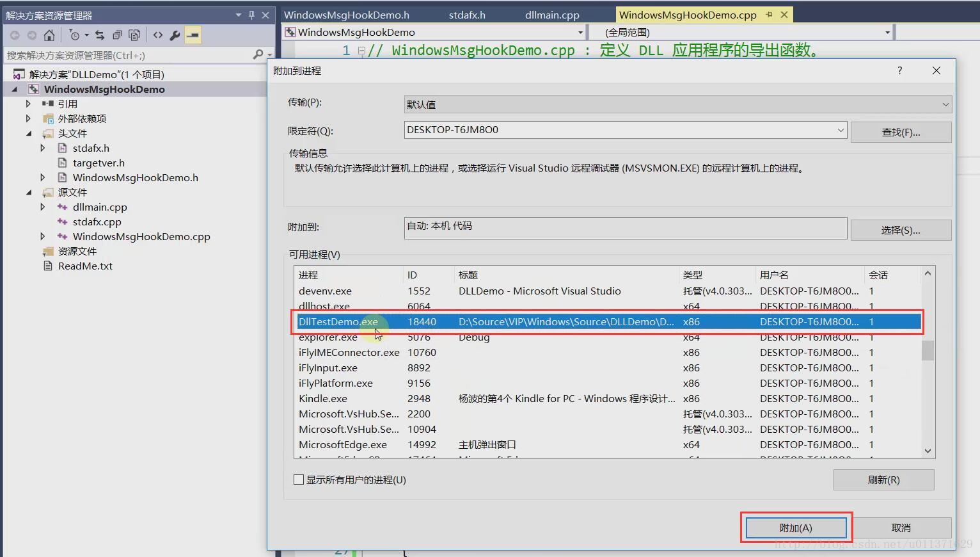This screenshot has width=980, height=557.
Task: Collapse the WindowsMsgHookDemo project node
Action: [14, 90]
